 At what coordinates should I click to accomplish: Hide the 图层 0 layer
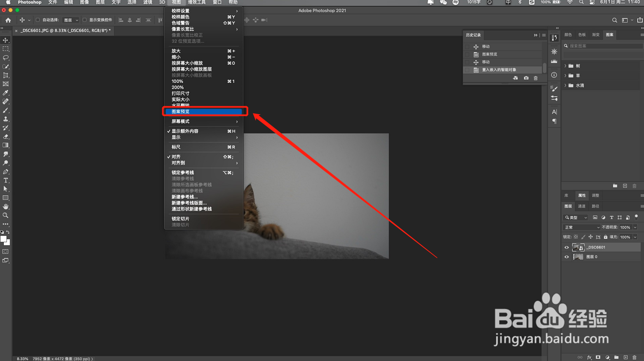click(x=567, y=257)
